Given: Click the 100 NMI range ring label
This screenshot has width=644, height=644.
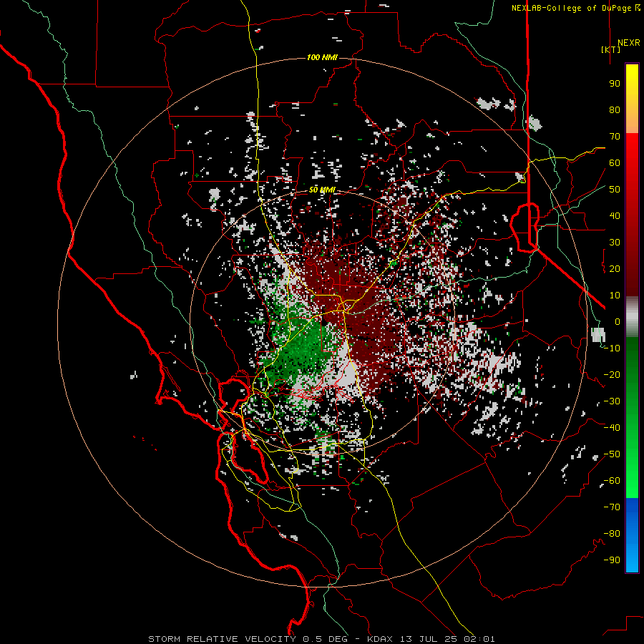Looking at the screenshot, I should click(x=322, y=57).
